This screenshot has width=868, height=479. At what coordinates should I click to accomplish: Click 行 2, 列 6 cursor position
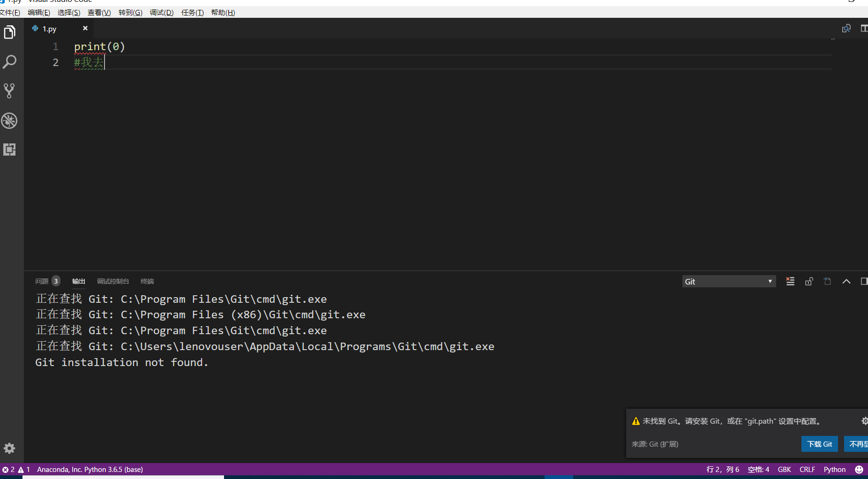[x=723, y=470]
